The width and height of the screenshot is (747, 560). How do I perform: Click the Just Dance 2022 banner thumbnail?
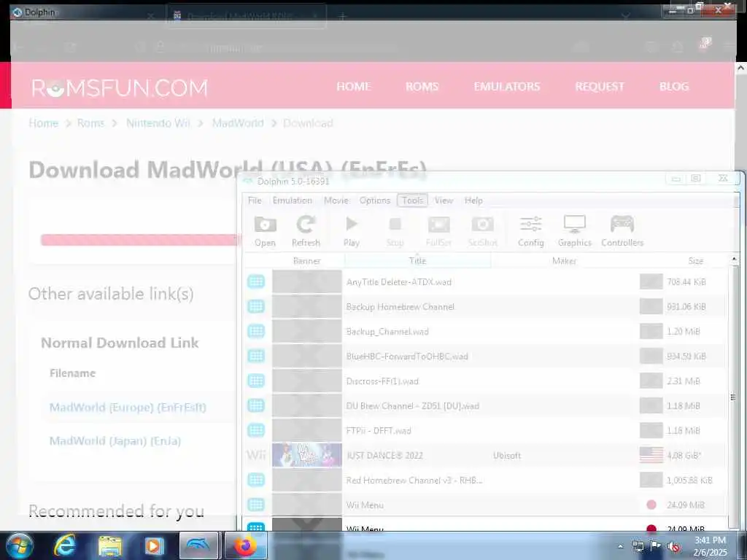click(x=307, y=455)
